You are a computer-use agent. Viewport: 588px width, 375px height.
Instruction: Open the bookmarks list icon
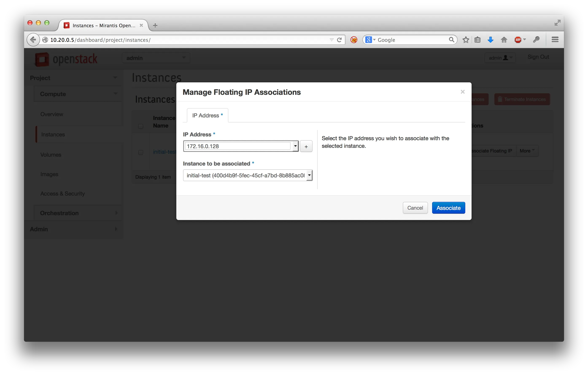click(478, 40)
